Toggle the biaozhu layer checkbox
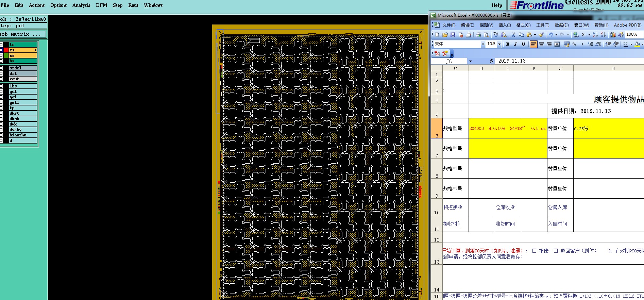This screenshot has height=300, width=644. click(x=1, y=135)
